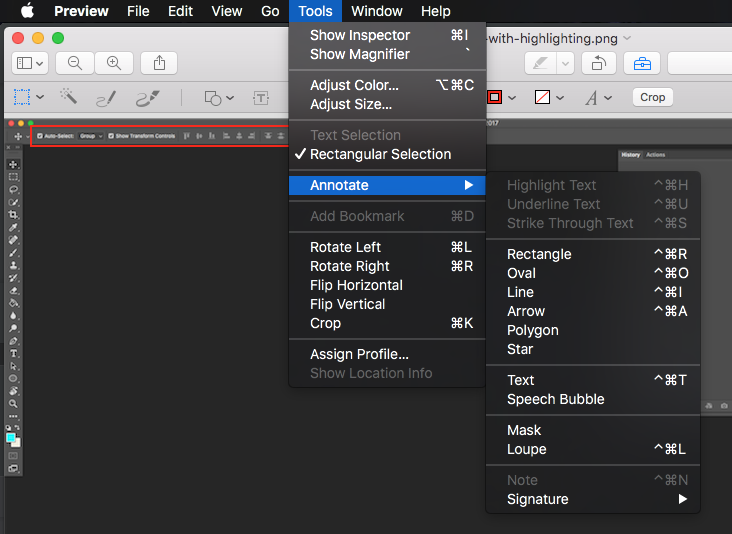732x534 pixels.
Task: Choose Arrow in Annotate submenu
Action: (x=593, y=311)
